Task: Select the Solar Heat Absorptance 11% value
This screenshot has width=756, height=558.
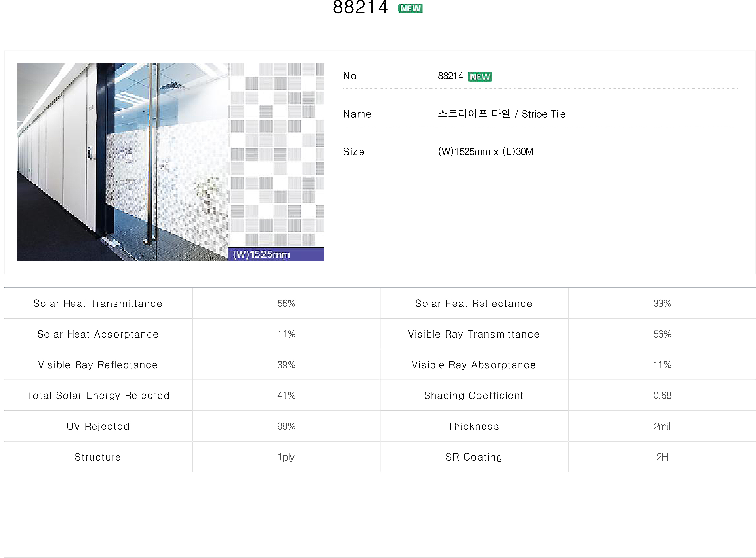Action: (287, 334)
